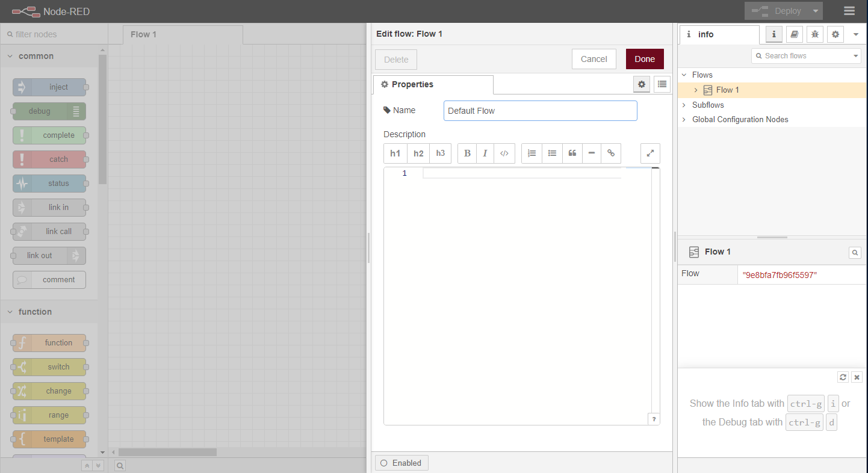The height and width of the screenshot is (473, 868).
Task: Toggle the flow Enabled state
Action: (x=401, y=463)
